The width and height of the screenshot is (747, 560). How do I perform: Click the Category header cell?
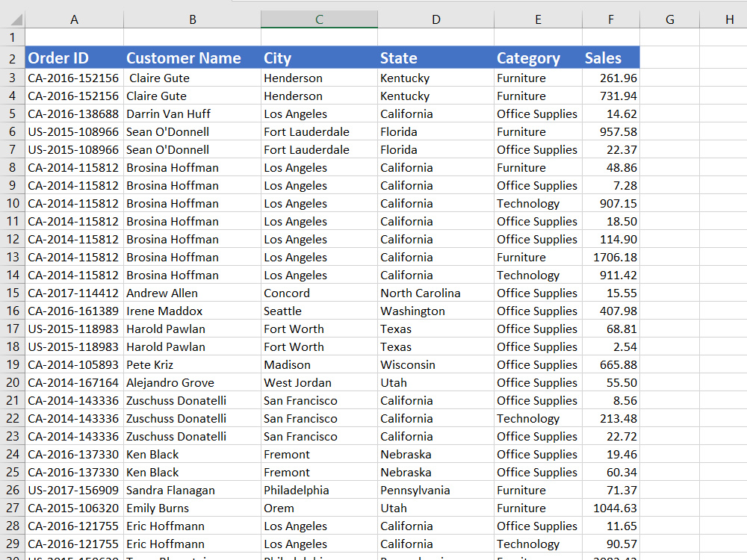point(539,58)
